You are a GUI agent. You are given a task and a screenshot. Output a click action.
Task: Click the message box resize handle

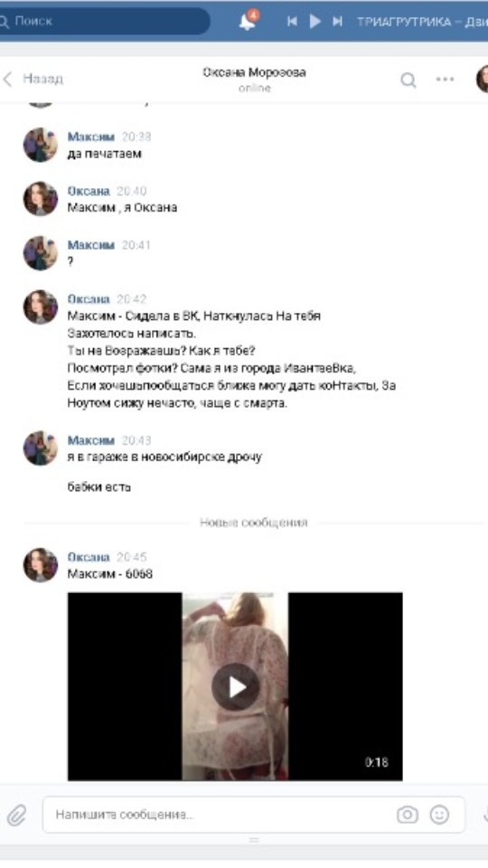(x=254, y=840)
